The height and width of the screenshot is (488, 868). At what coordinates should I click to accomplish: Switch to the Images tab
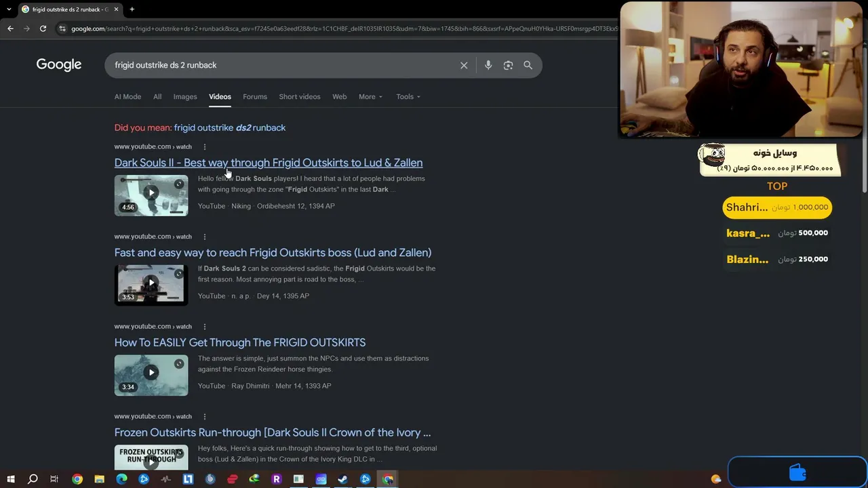(185, 96)
